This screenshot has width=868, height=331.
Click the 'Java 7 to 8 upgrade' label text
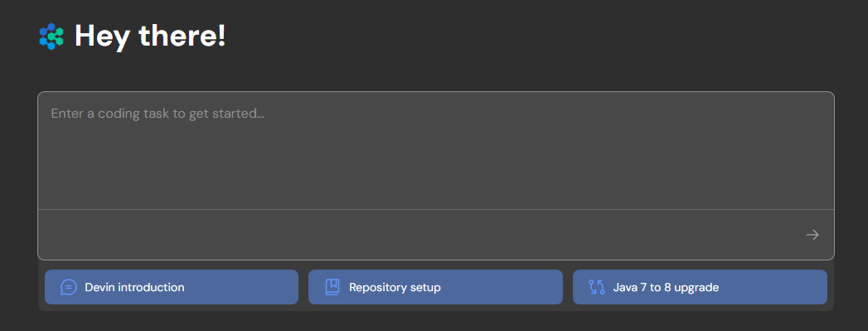666,288
